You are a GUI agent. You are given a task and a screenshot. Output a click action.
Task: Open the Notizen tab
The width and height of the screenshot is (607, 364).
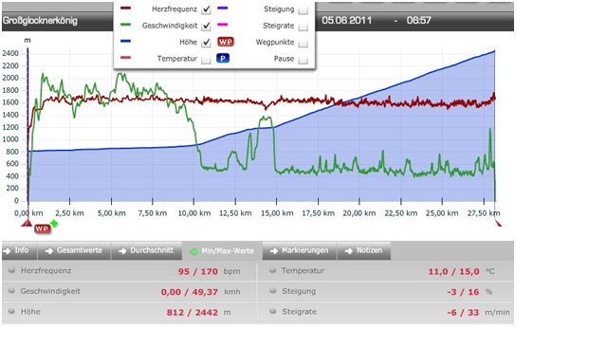pos(364,250)
